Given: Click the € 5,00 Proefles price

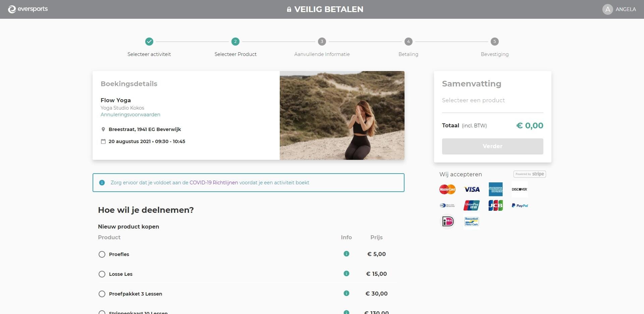Looking at the screenshot, I should 377,254.
